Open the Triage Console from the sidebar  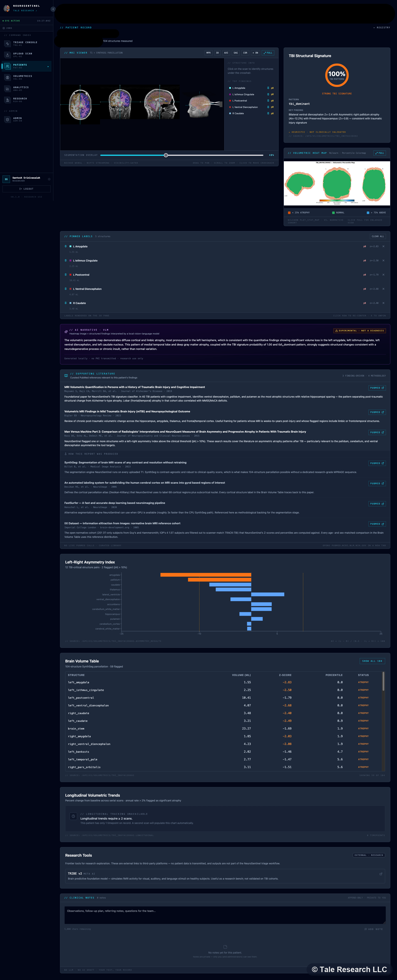click(x=8, y=44)
